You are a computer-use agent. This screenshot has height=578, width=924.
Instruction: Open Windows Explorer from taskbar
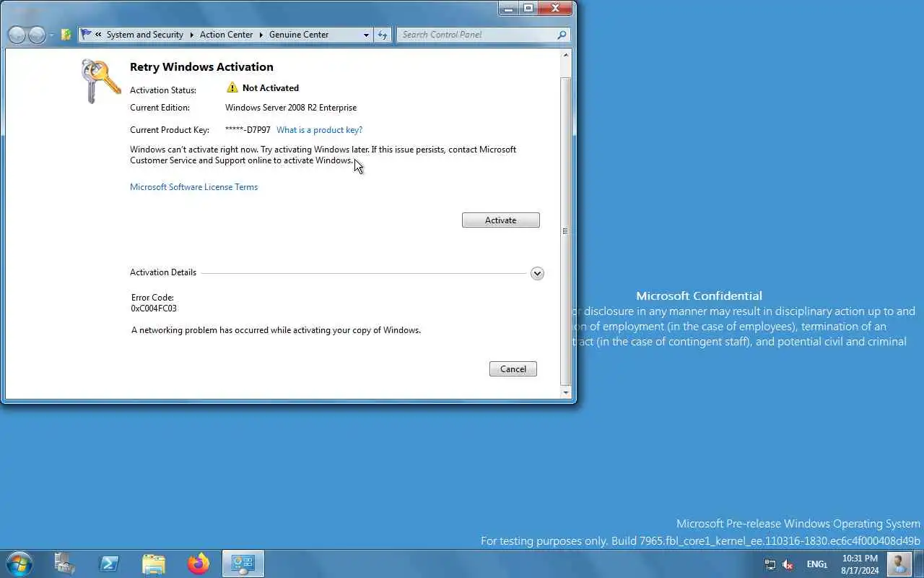click(x=154, y=564)
